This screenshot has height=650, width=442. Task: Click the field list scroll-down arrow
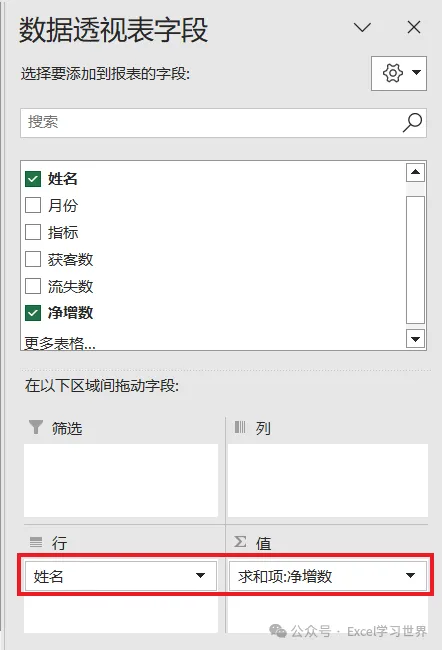(415, 339)
